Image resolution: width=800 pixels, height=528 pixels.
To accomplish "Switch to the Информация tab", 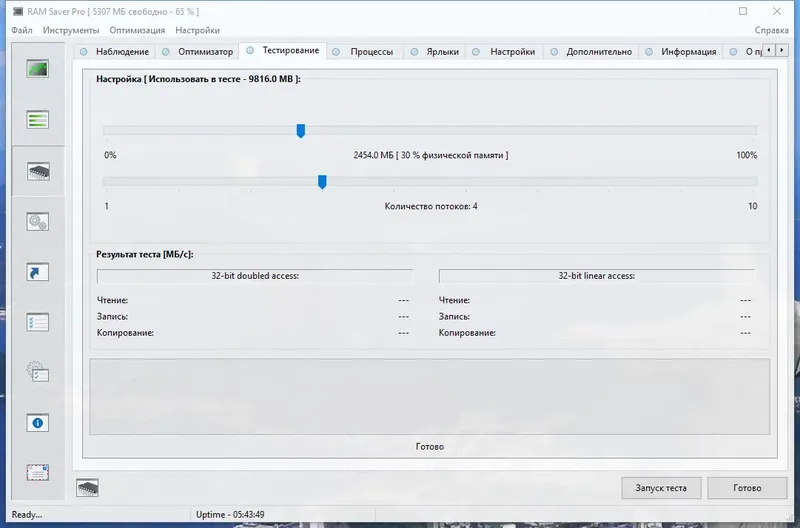I will tap(681, 52).
